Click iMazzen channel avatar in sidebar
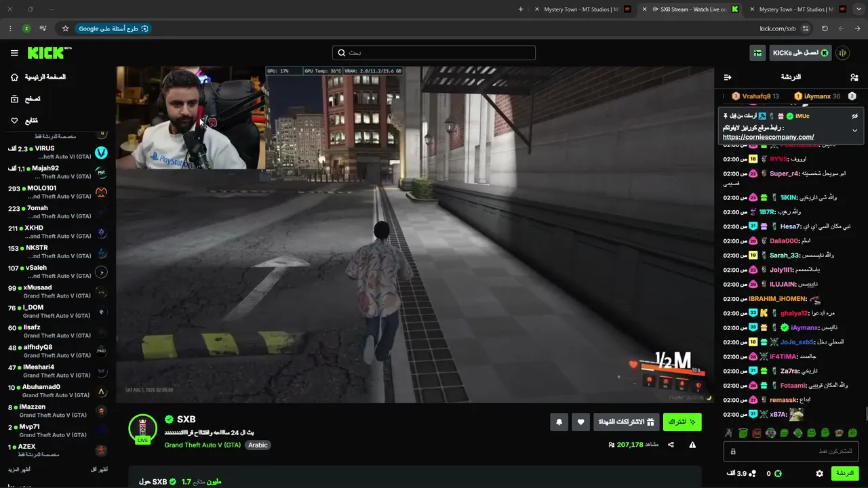Screen dimensions: 868x488 pyautogui.click(x=101, y=411)
